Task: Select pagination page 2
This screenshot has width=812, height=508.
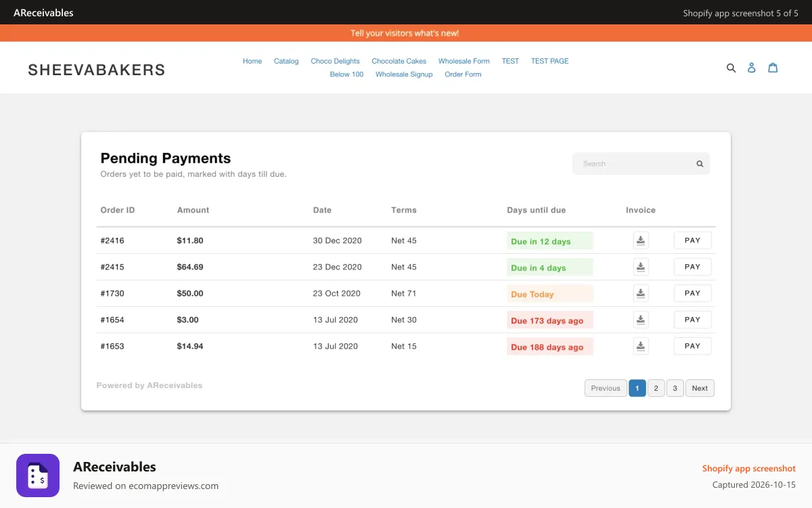Action: click(x=656, y=388)
